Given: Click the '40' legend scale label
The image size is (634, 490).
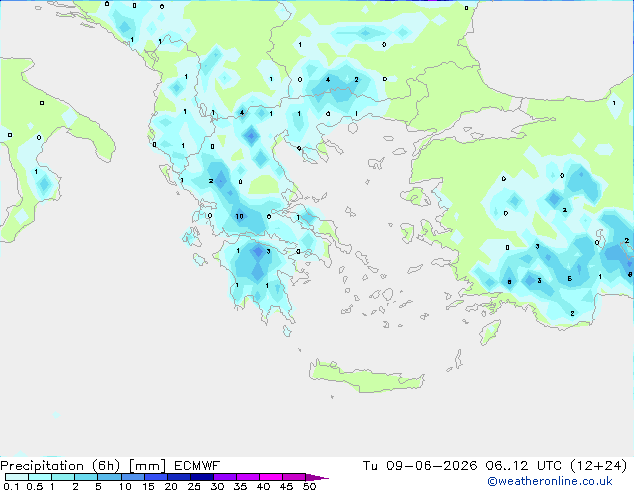Looking at the screenshot, I should pyautogui.click(x=263, y=486).
